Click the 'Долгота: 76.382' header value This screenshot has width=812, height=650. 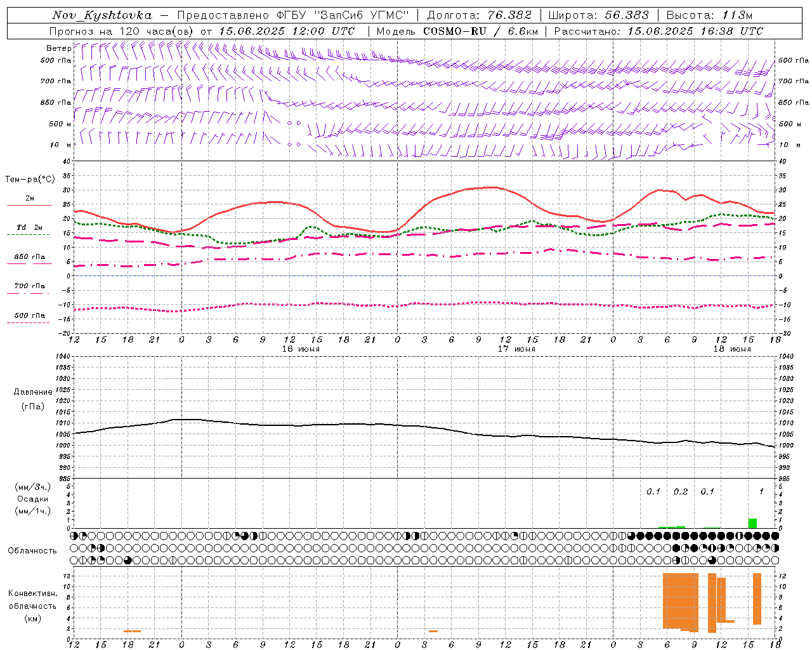479,15
